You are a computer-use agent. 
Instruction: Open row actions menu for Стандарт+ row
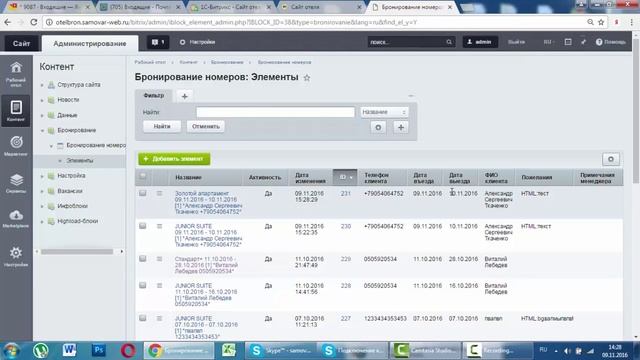tap(160, 259)
